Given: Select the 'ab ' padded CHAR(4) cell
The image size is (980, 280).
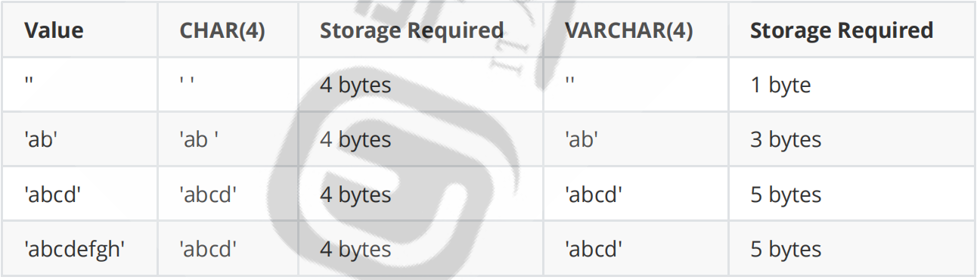Looking at the screenshot, I should click(x=199, y=140).
